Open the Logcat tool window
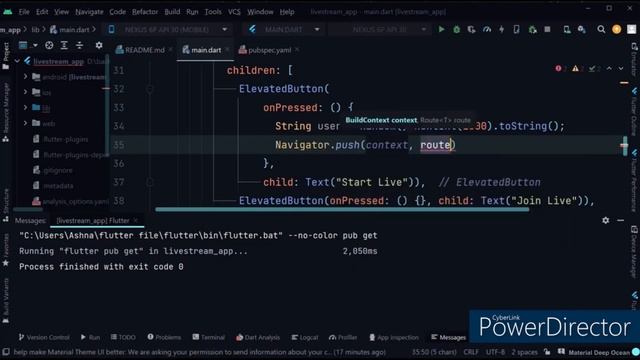The image size is (640, 360). pos(304,337)
